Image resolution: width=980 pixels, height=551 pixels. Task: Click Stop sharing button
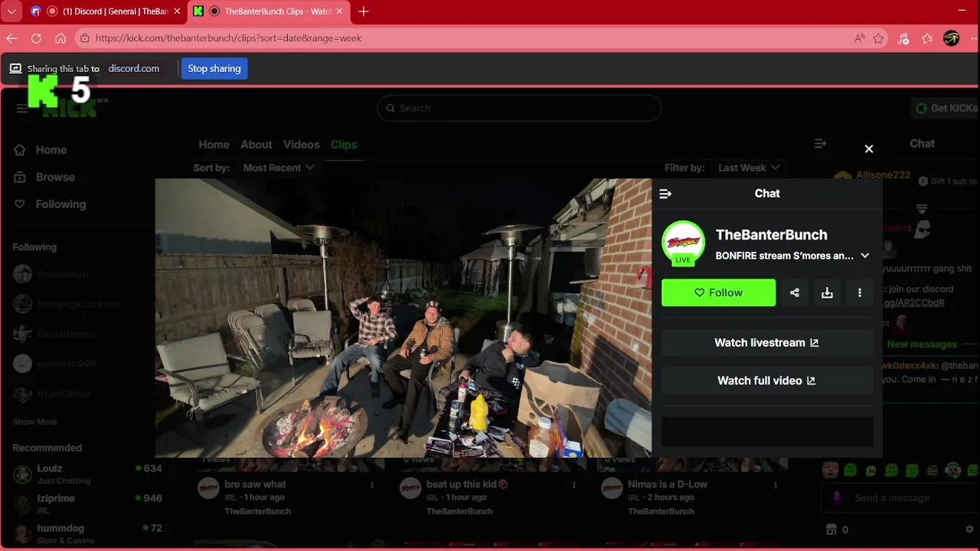click(x=214, y=69)
